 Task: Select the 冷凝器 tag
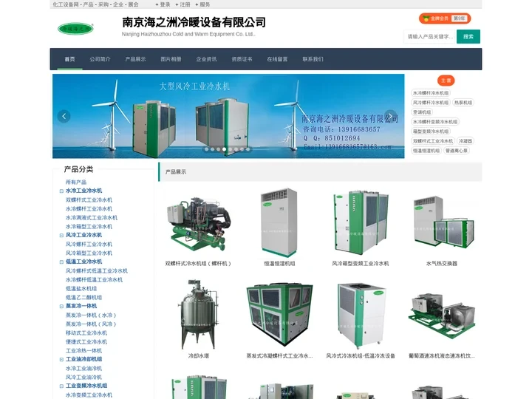[x=465, y=141]
